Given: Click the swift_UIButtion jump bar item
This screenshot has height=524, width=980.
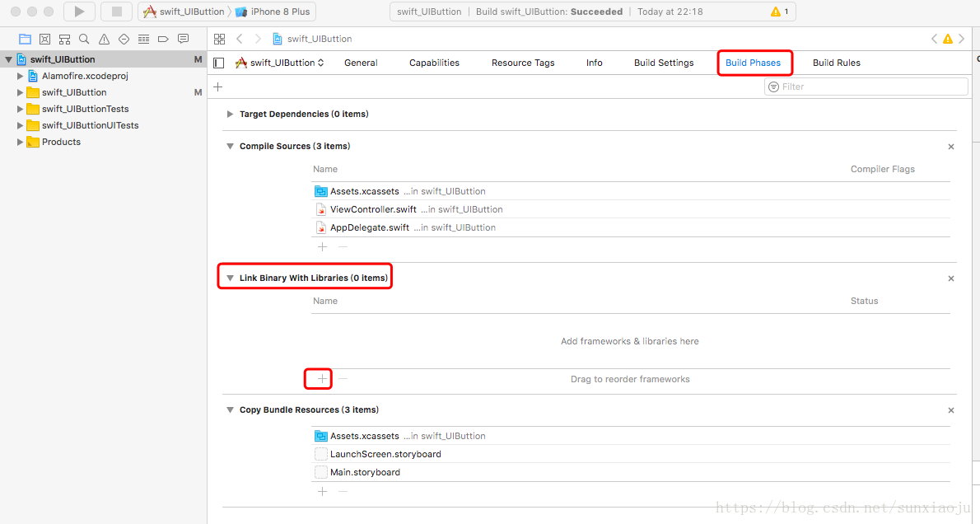Looking at the screenshot, I should [x=312, y=39].
